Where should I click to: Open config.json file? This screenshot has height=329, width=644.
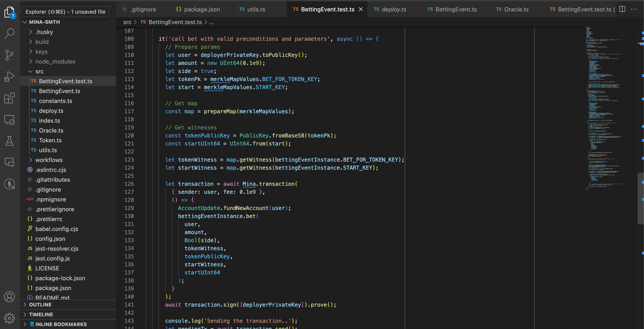[x=68, y=239]
